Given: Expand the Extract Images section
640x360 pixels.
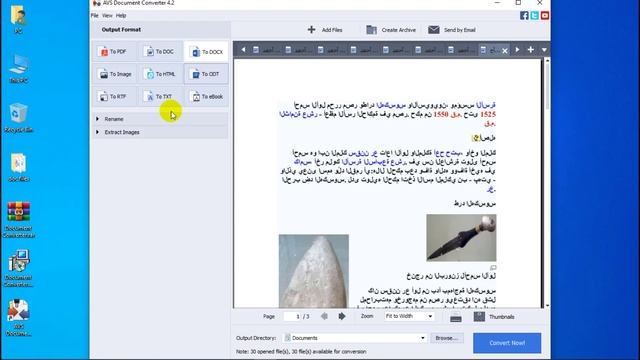Looking at the screenshot, I should [160, 132].
